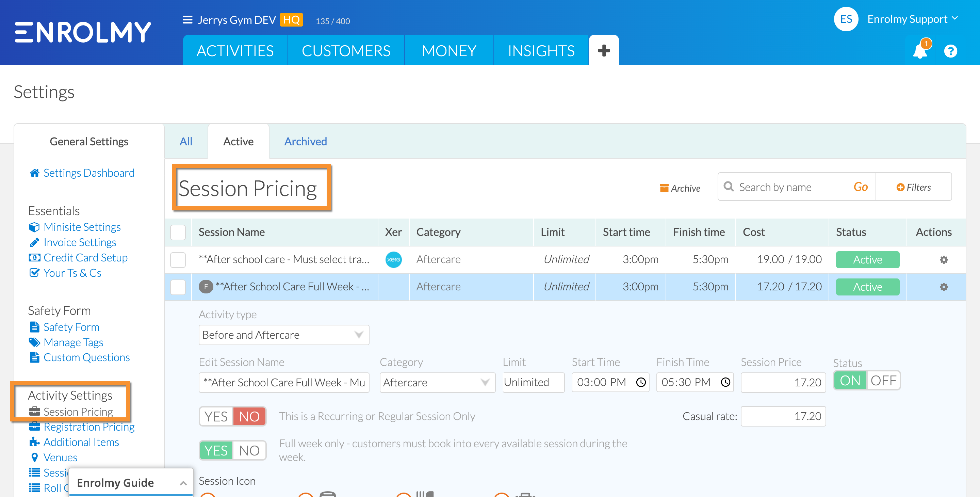Viewport: 980px width, 497px height.
Task: Set Recurring Session Only to YES
Action: coord(216,416)
